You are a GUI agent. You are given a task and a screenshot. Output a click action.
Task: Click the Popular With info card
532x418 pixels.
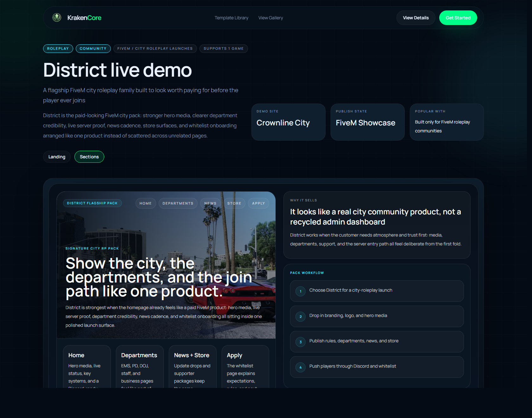[x=447, y=122]
